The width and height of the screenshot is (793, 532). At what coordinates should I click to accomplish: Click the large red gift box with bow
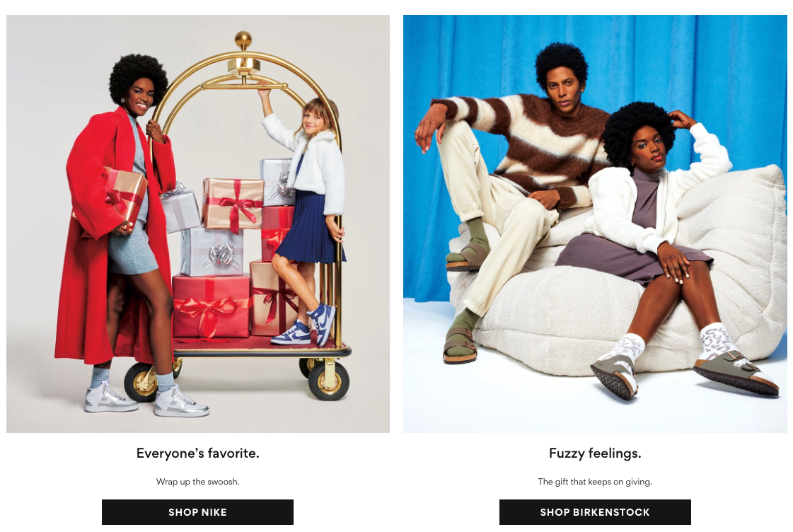pyautogui.click(x=211, y=306)
